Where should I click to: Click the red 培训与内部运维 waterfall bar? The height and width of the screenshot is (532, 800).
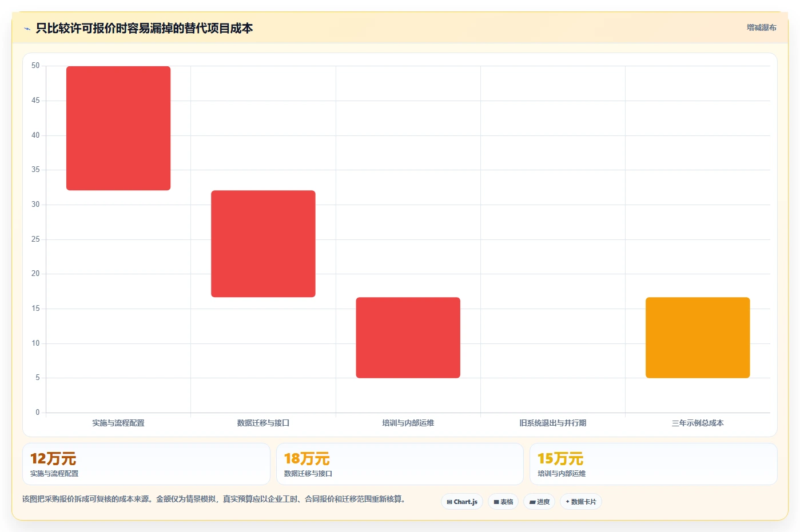point(408,337)
